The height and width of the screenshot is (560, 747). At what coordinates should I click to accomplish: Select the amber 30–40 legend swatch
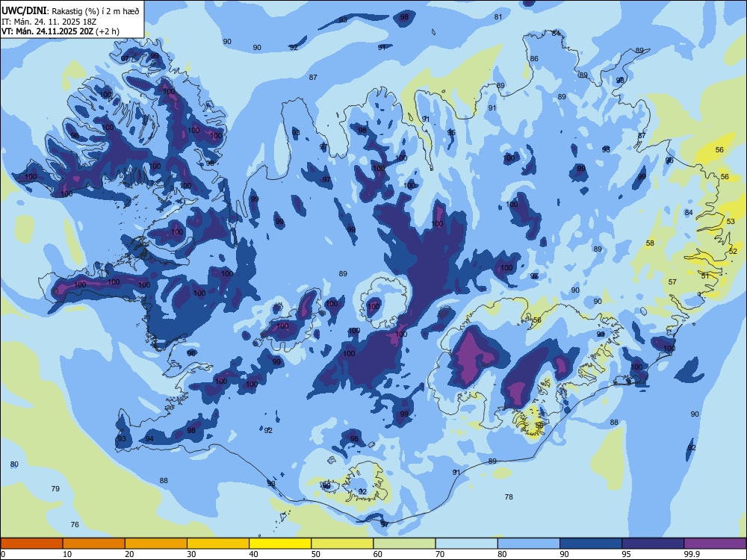(x=218, y=544)
